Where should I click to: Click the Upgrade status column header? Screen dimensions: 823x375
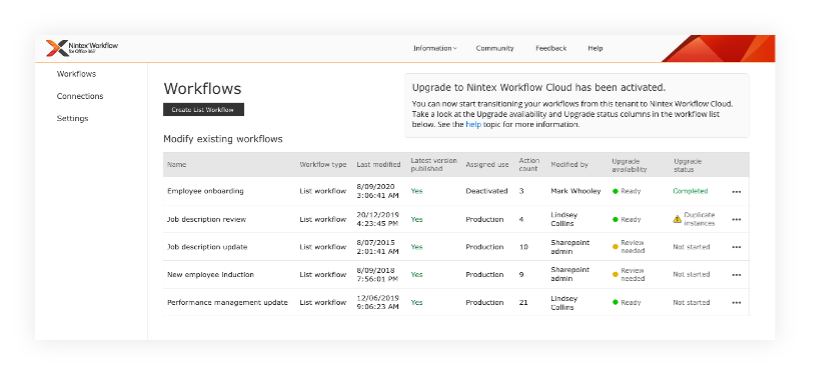click(688, 165)
